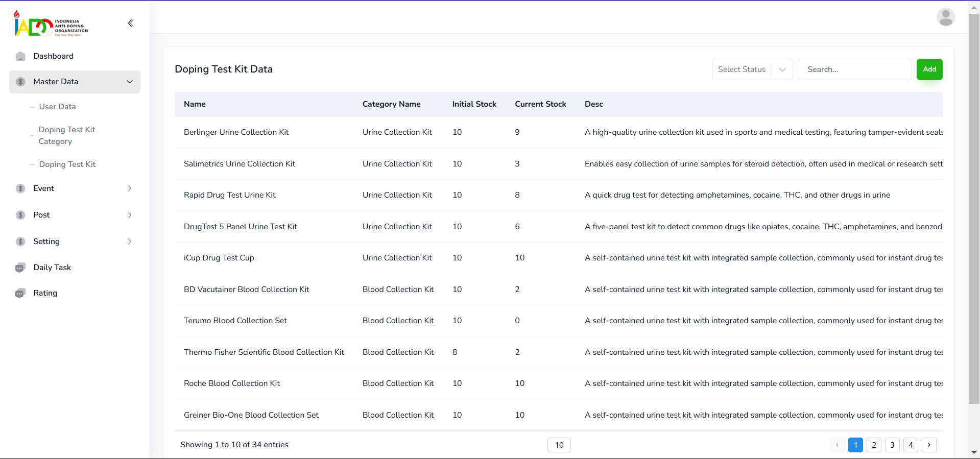This screenshot has height=459, width=980.
Task: Collapse the Master Data section chevron
Action: (x=130, y=82)
